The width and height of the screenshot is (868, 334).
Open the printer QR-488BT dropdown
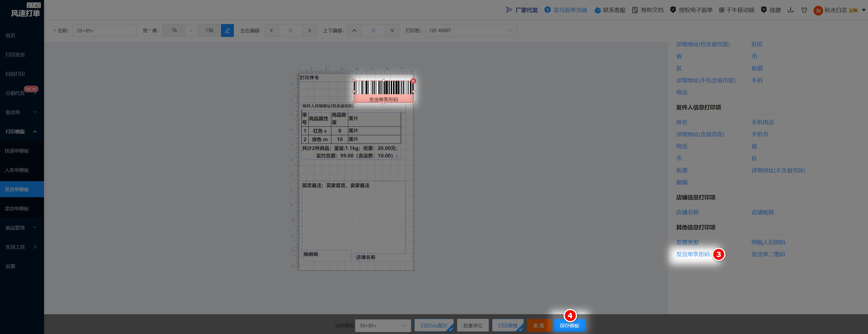click(x=470, y=30)
